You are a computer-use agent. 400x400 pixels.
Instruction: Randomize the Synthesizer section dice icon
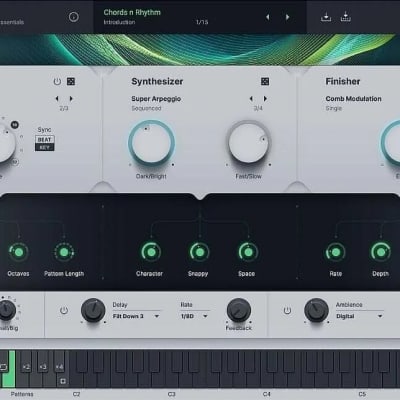point(265,81)
